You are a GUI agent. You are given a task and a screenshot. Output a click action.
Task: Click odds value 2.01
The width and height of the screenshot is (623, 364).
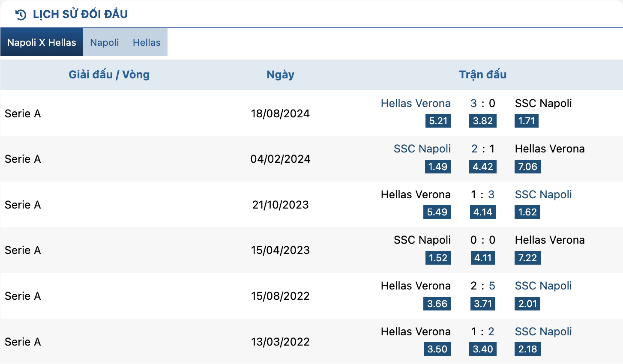pos(527,304)
